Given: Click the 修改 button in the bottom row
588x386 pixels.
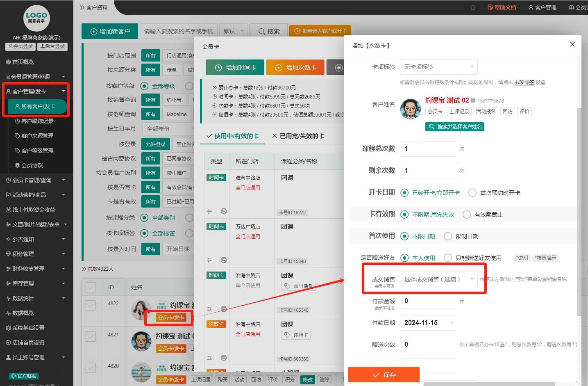Looking at the screenshot, I should (x=308, y=380).
